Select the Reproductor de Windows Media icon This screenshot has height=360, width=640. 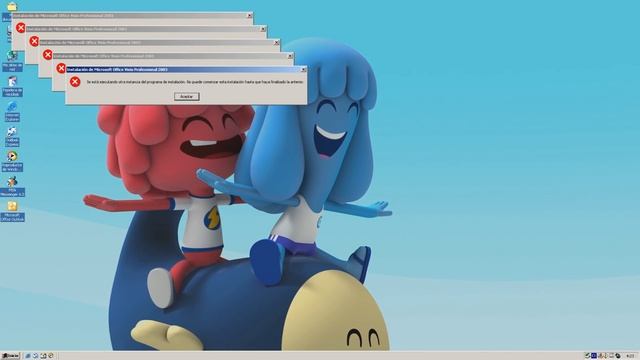point(12,162)
